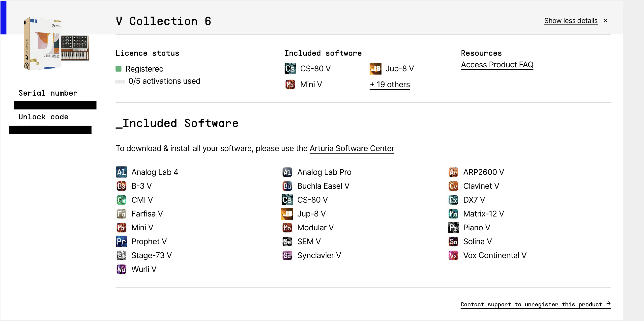The height and width of the screenshot is (321, 644).
Task: Click the Buchla Easel V name
Action: (323, 186)
